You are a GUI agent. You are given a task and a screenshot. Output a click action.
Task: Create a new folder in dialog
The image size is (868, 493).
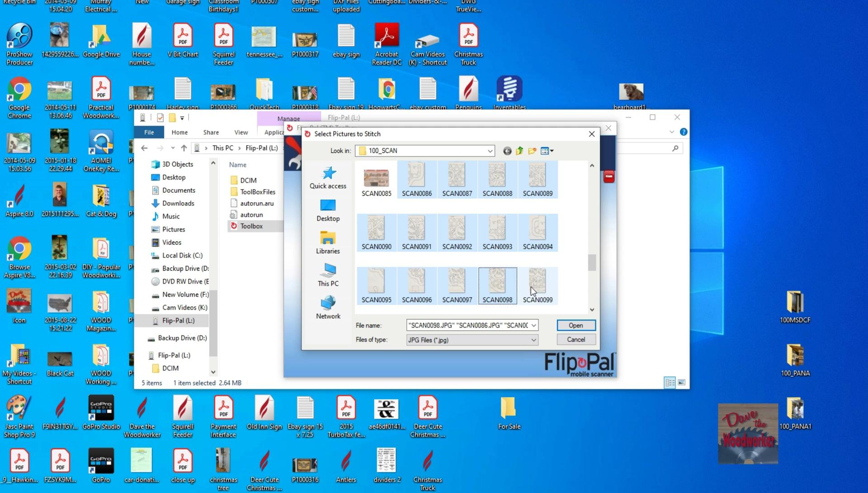532,151
